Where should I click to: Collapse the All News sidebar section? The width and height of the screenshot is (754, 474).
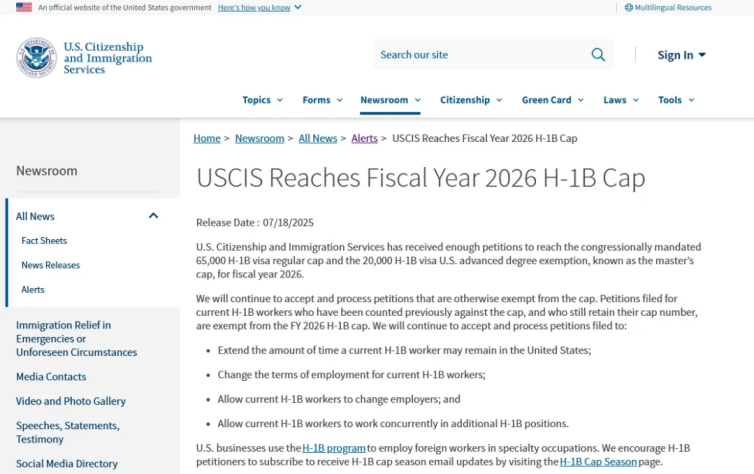click(x=153, y=215)
